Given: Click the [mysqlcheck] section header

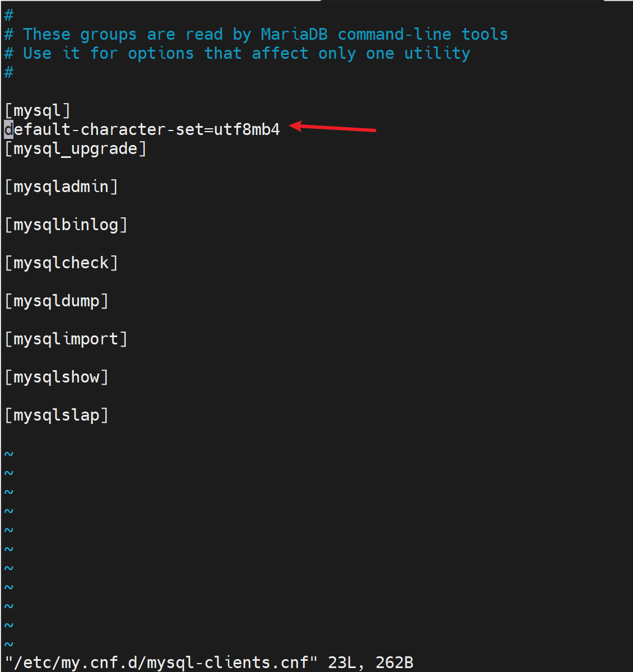Looking at the screenshot, I should tap(62, 263).
